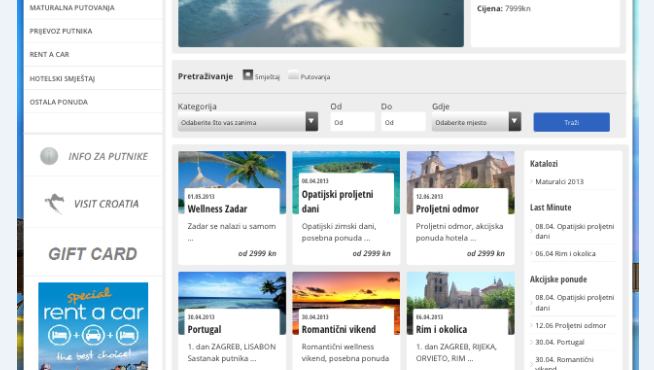Click the Visit Croatia bird logo icon
The width and height of the screenshot is (654, 370).
[55, 204]
